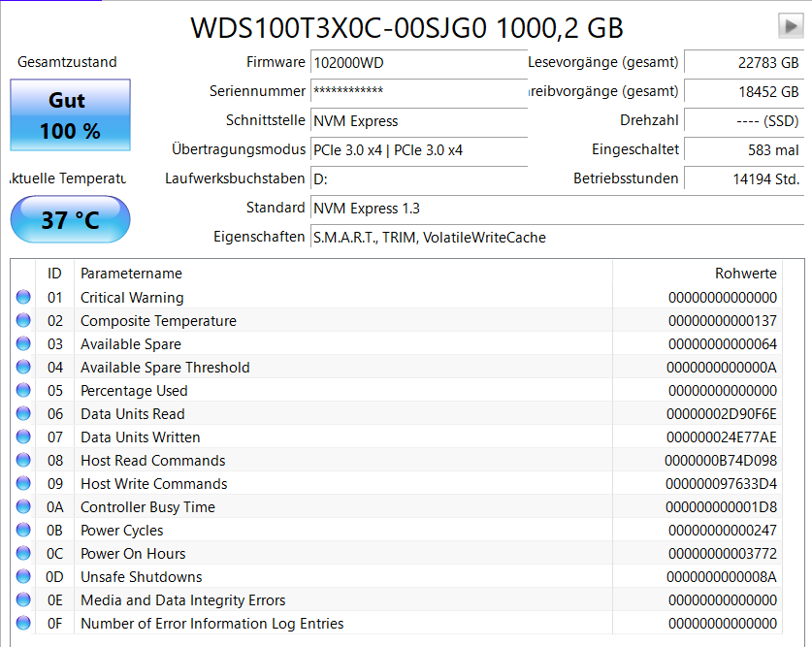Click raw value 000000000001D8
812x647 pixels.
point(722,507)
